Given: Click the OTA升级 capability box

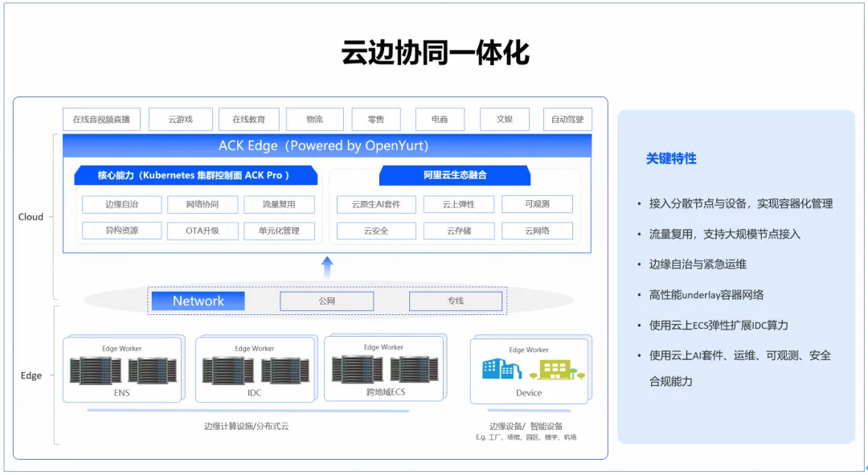Looking at the screenshot, I should 202,231.
